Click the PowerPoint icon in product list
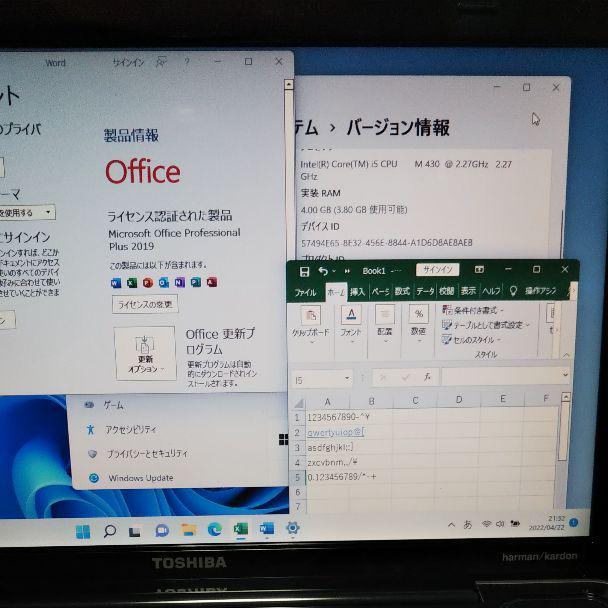Image resolution: width=608 pixels, height=608 pixels. (x=148, y=283)
